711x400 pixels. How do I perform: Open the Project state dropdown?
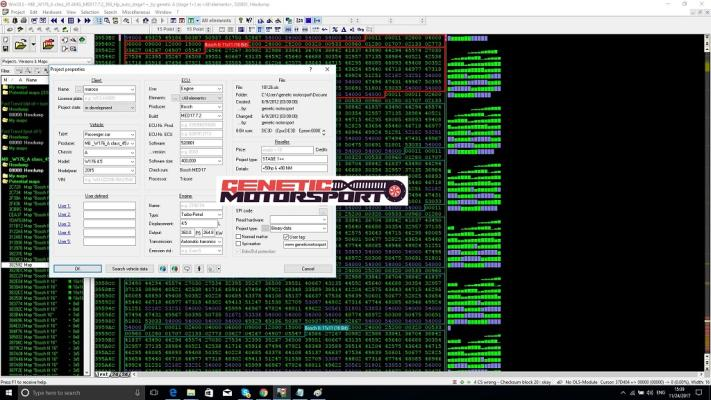[132, 106]
